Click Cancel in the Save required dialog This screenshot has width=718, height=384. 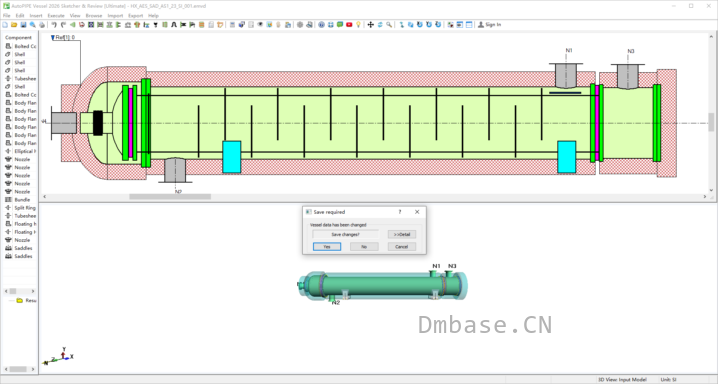click(402, 247)
